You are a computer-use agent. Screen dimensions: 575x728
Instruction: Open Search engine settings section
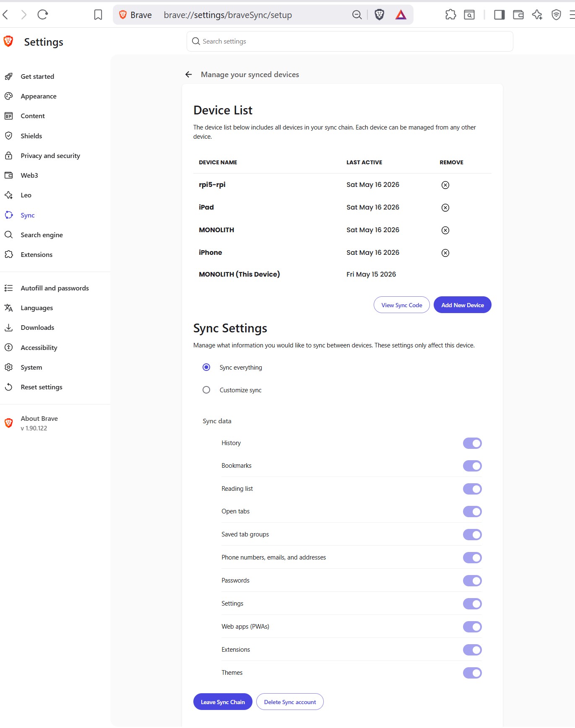[x=42, y=235]
